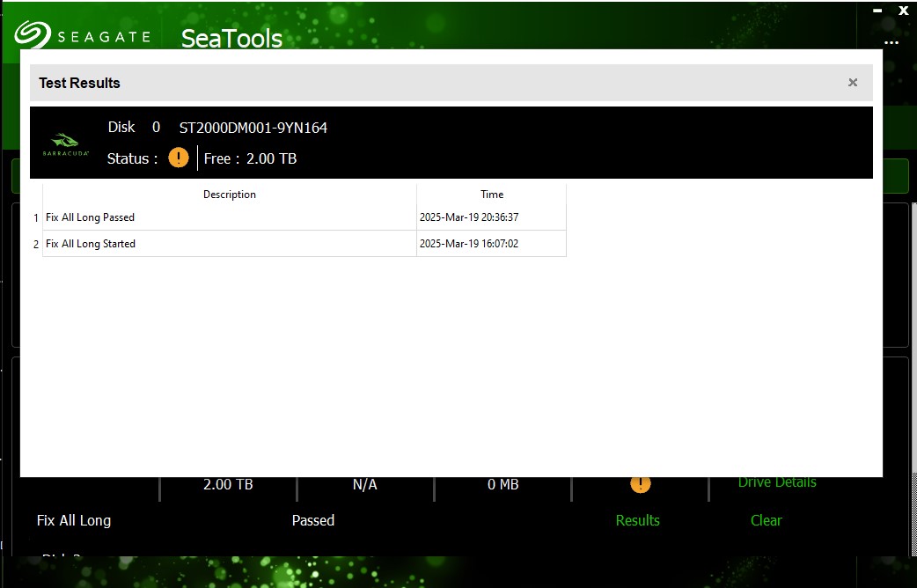Click the orange warning icon beside Drive Details
Image resolution: width=917 pixels, height=588 pixels.
[x=640, y=483]
